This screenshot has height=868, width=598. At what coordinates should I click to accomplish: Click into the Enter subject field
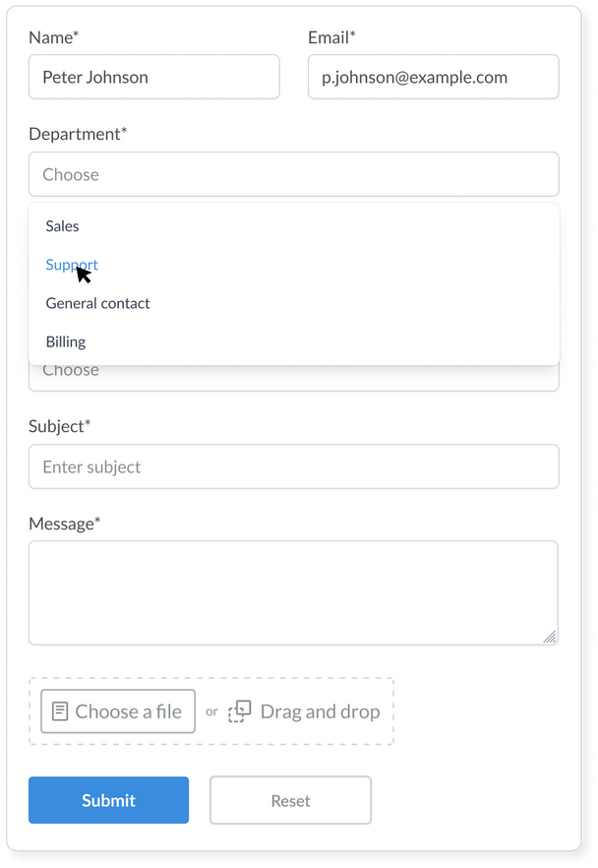click(x=293, y=466)
